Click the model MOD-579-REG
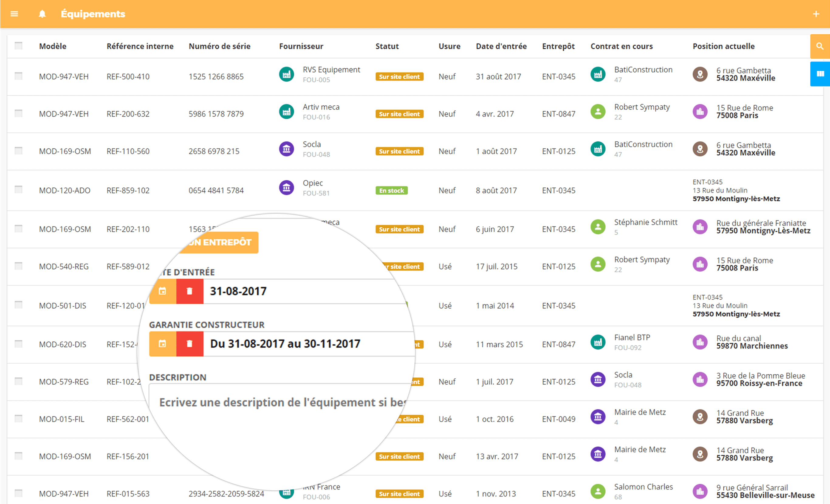Screen dimensions: 830x504 click(x=64, y=382)
